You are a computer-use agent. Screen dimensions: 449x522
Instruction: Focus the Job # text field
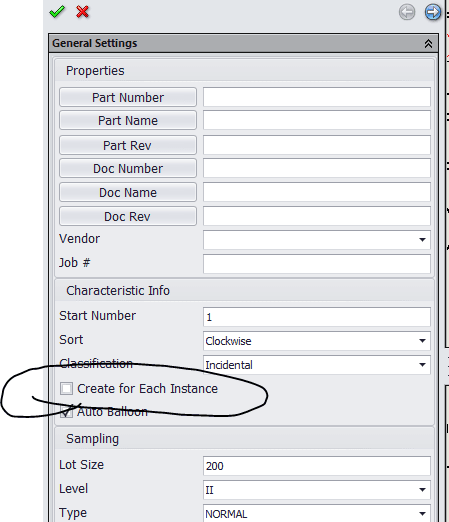[317, 264]
